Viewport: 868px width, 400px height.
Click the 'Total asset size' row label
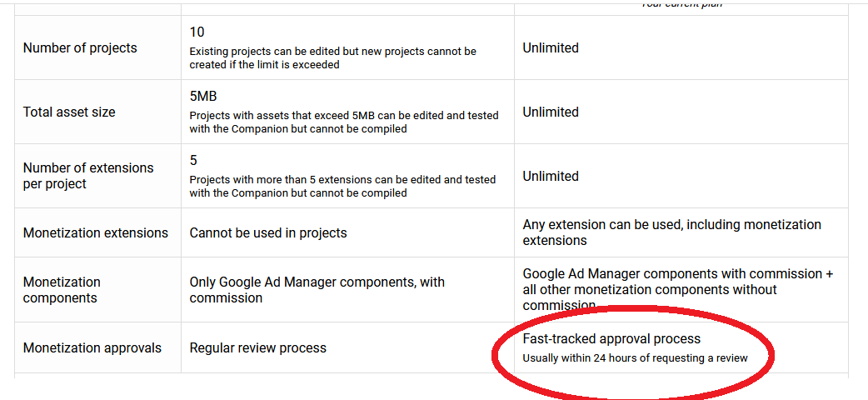pyautogui.click(x=69, y=112)
